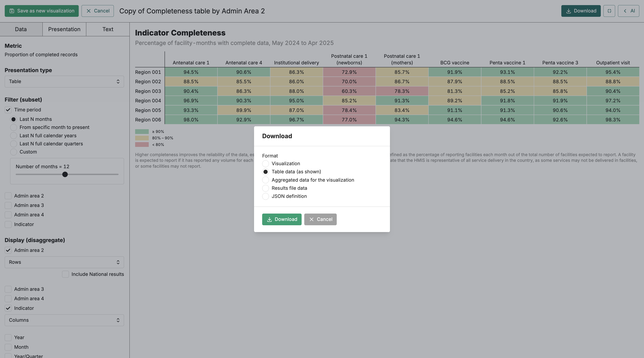The width and height of the screenshot is (644, 358).
Task: Check the Month disaggregate checkbox
Action: tap(8, 347)
